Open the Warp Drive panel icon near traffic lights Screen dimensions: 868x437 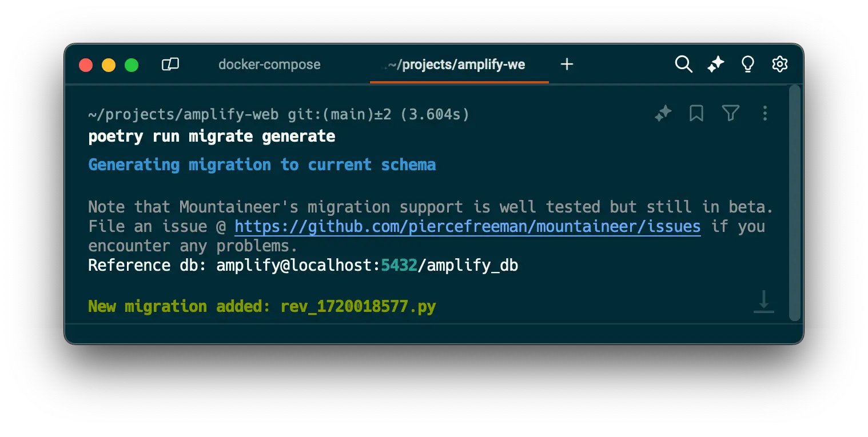[x=170, y=64]
